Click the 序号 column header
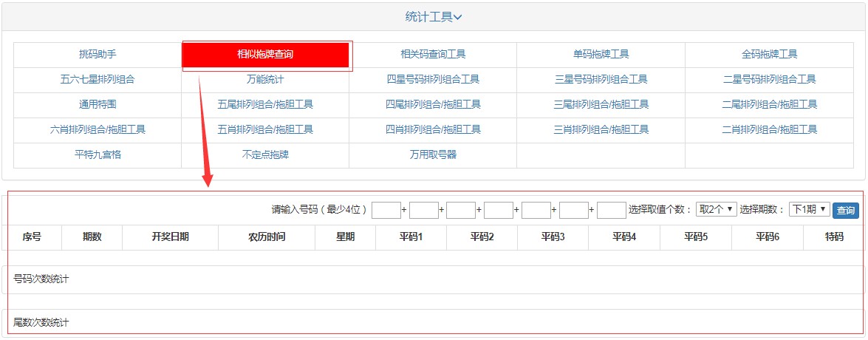The height and width of the screenshot is (340, 868). (x=32, y=237)
